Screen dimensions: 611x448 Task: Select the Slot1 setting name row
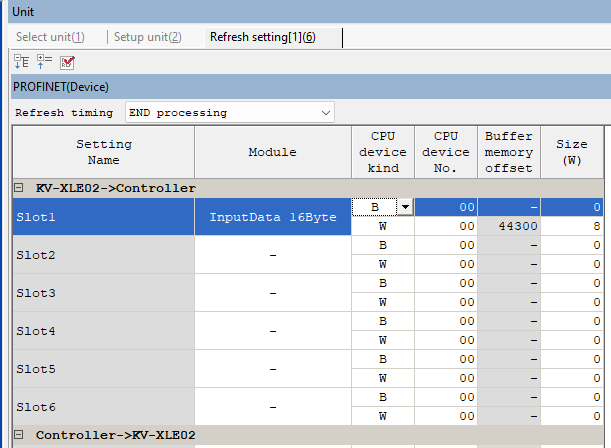(x=104, y=217)
